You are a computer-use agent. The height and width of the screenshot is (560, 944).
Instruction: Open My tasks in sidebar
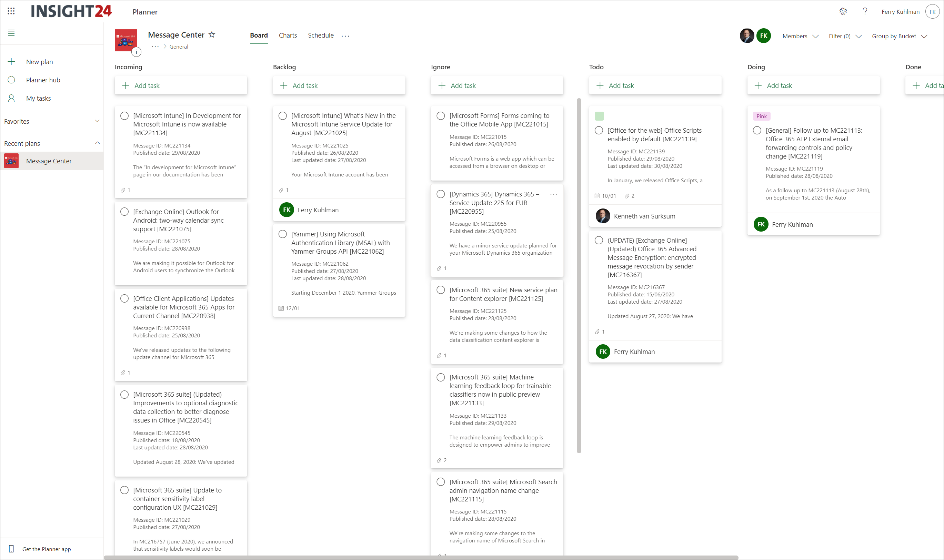[x=38, y=98]
